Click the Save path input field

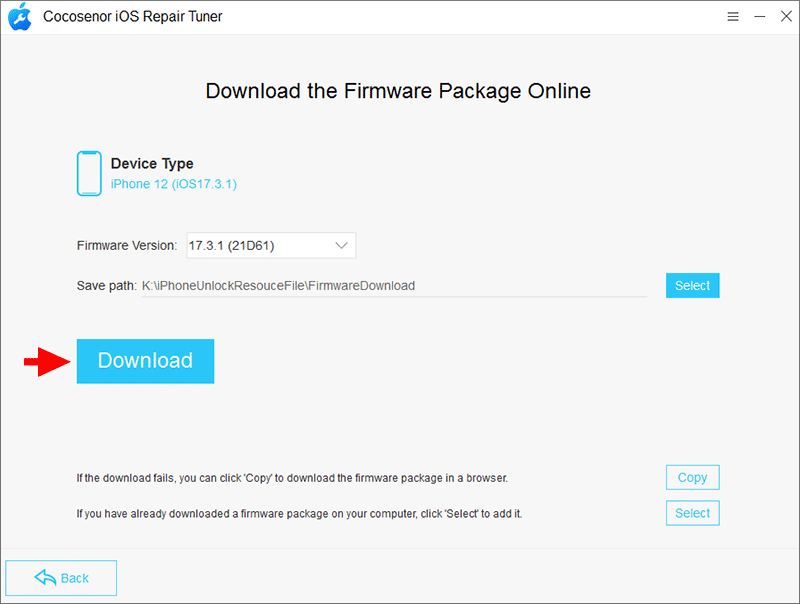394,286
